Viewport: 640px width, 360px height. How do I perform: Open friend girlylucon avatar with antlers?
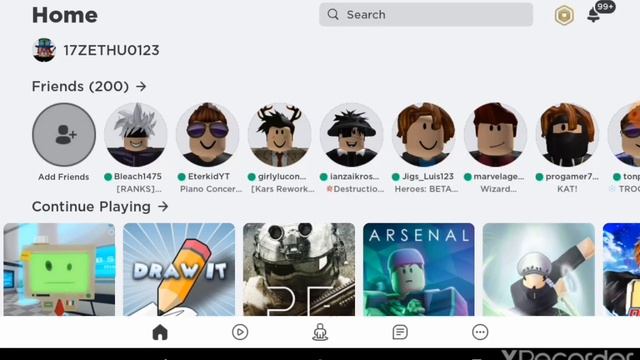(280, 135)
